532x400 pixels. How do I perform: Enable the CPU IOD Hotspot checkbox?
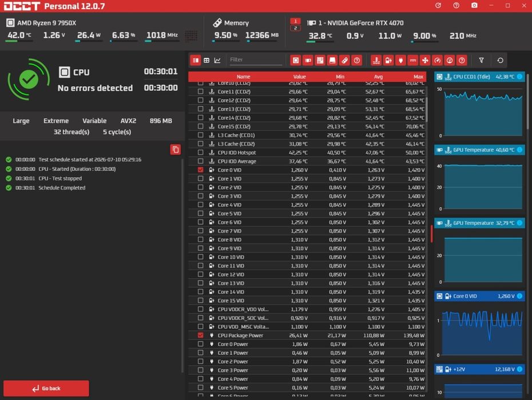point(201,153)
